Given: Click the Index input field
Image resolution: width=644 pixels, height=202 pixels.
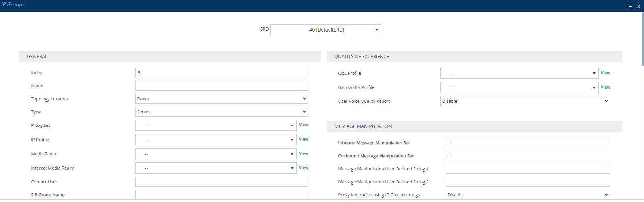Looking at the screenshot, I should click(221, 73).
